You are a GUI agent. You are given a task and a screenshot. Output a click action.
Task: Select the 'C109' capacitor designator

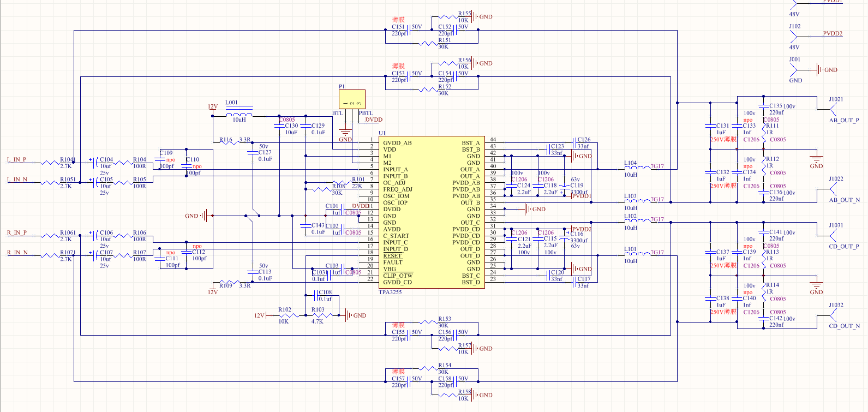(x=166, y=153)
